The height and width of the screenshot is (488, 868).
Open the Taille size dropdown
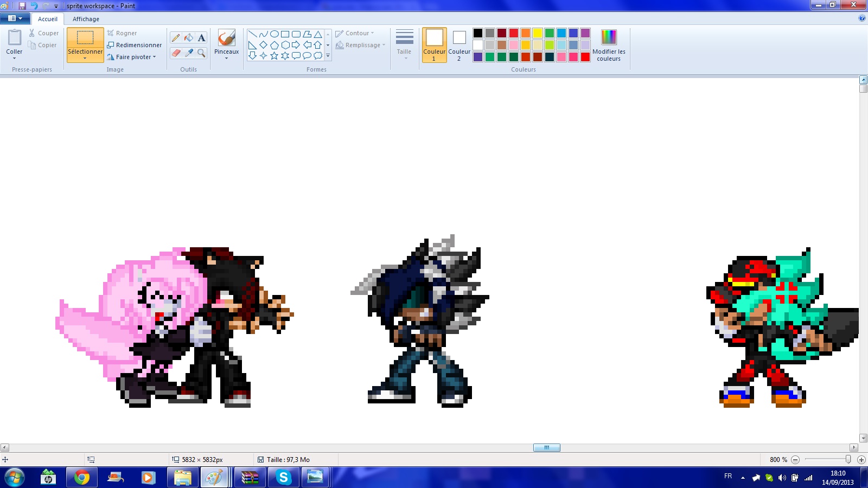(x=404, y=44)
